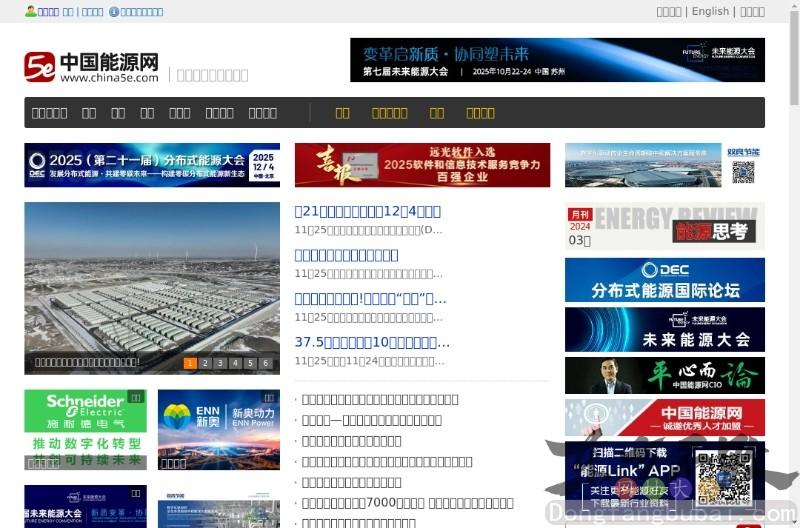Open the 未来能源大会 thumbnail in the bottom-left grid
800x528 pixels.
pos(85,507)
